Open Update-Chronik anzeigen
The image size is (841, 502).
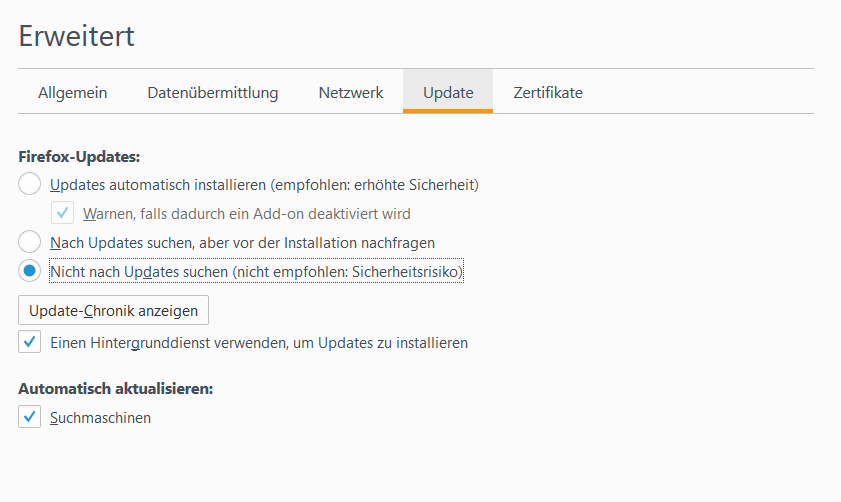point(113,310)
